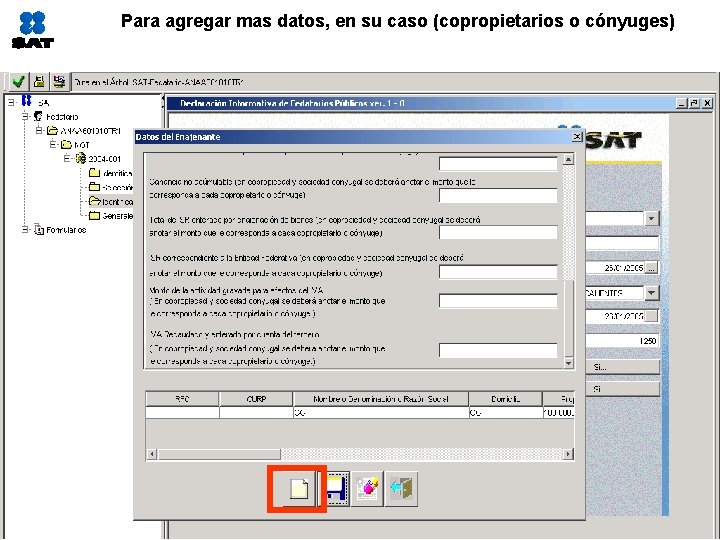
Task: Collapse the SAT root tree node
Action: click(11, 102)
